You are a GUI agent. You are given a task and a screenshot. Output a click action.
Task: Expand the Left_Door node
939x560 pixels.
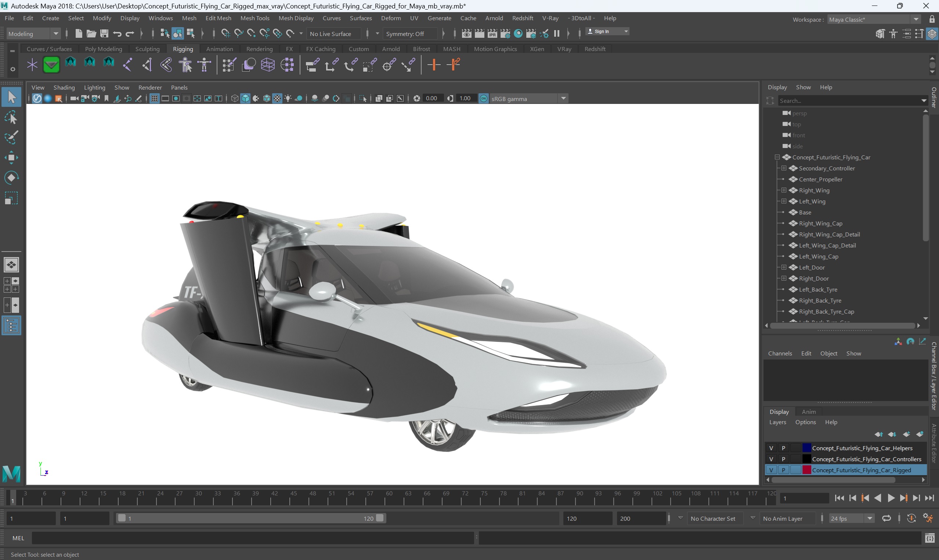click(784, 267)
